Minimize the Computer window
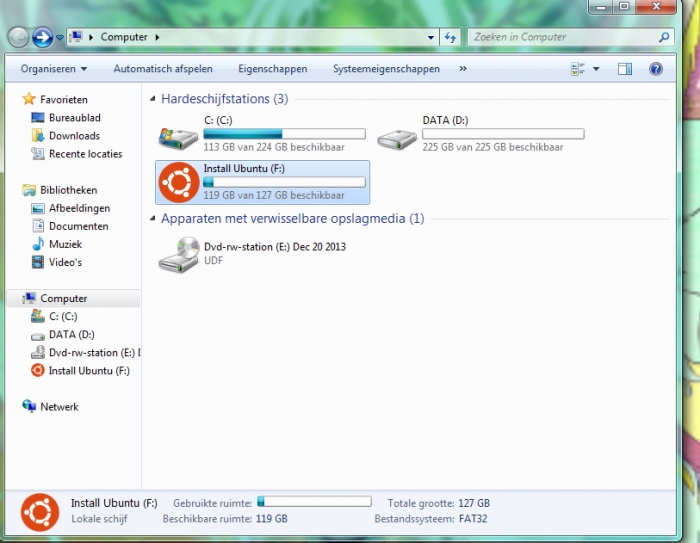This screenshot has width=700, height=543. coord(601,7)
